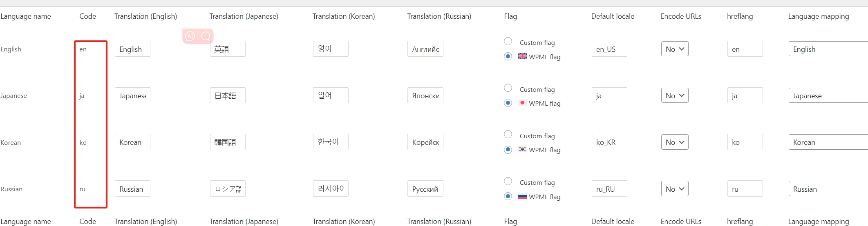Image resolution: width=868 pixels, height=226 pixels.
Task: Open Language mapping dropdown for Korean
Action: click(x=828, y=142)
